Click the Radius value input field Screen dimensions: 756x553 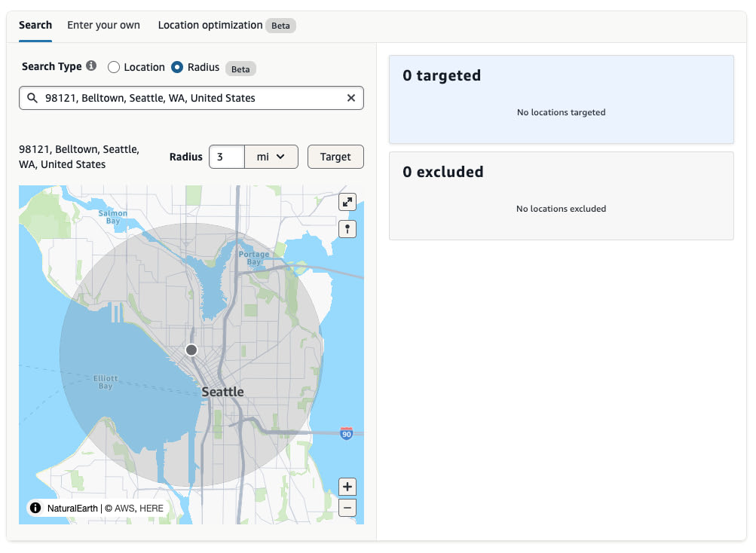(x=226, y=157)
